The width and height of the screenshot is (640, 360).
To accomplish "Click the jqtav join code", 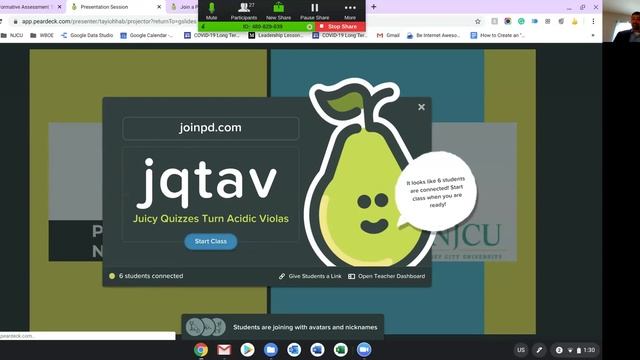I will coord(207,183).
